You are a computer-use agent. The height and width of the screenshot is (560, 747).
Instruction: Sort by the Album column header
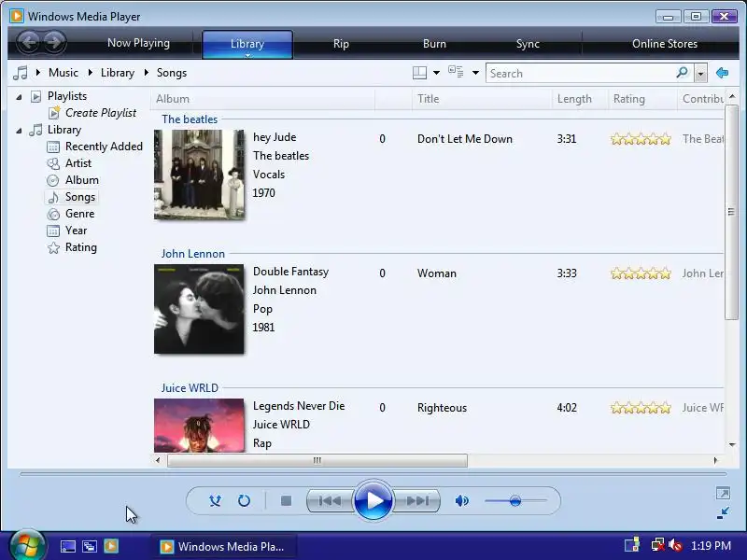coord(262,99)
